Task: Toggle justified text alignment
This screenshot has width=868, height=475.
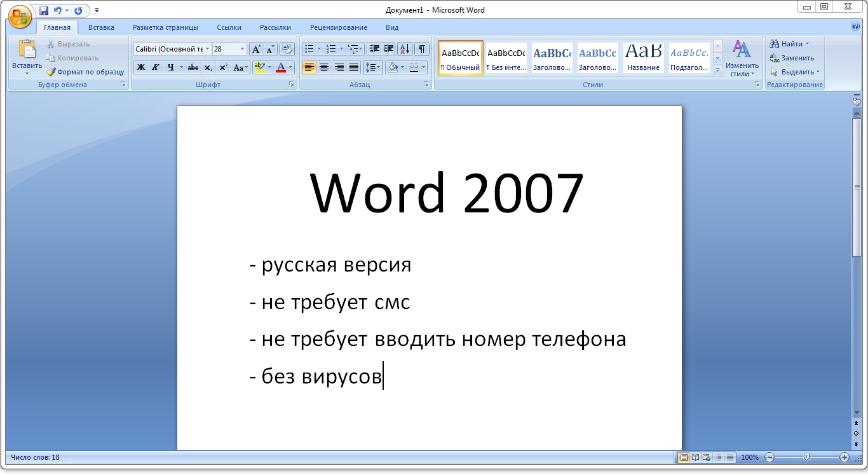Action: (x=353, y=67)
